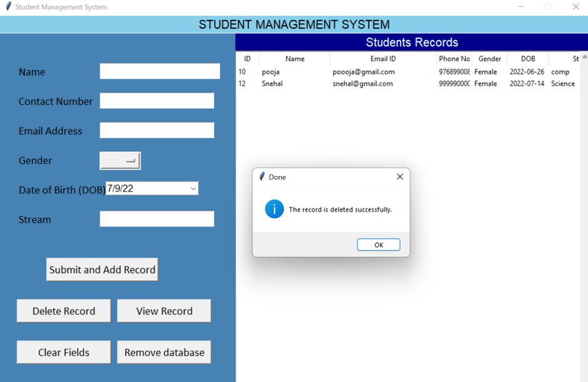Click the Stream input field
The height and width of the screenshot is (382, 588).
pyautogui.click(x=156, y=219)
